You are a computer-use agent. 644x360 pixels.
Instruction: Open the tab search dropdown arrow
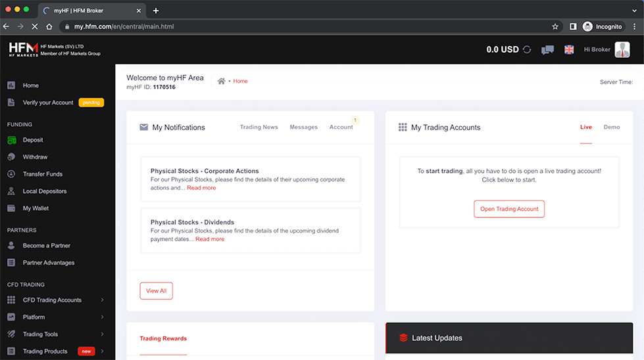point(635,11)
